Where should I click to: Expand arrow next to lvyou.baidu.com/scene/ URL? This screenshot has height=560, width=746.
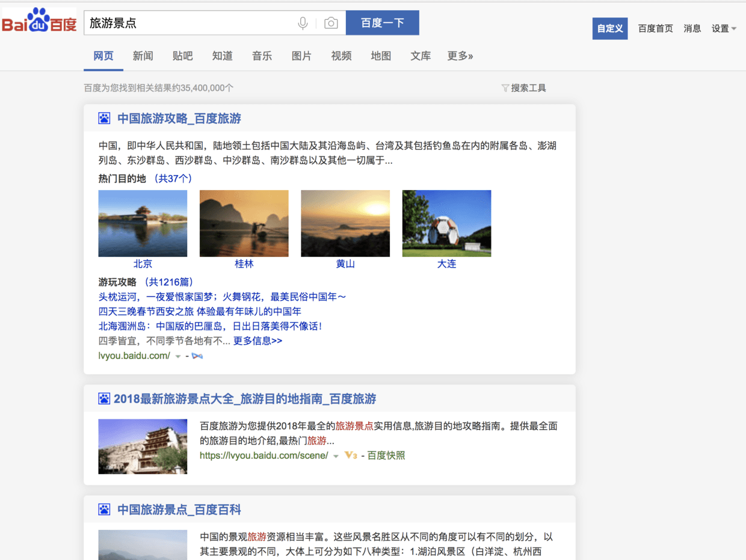point(336,457)
